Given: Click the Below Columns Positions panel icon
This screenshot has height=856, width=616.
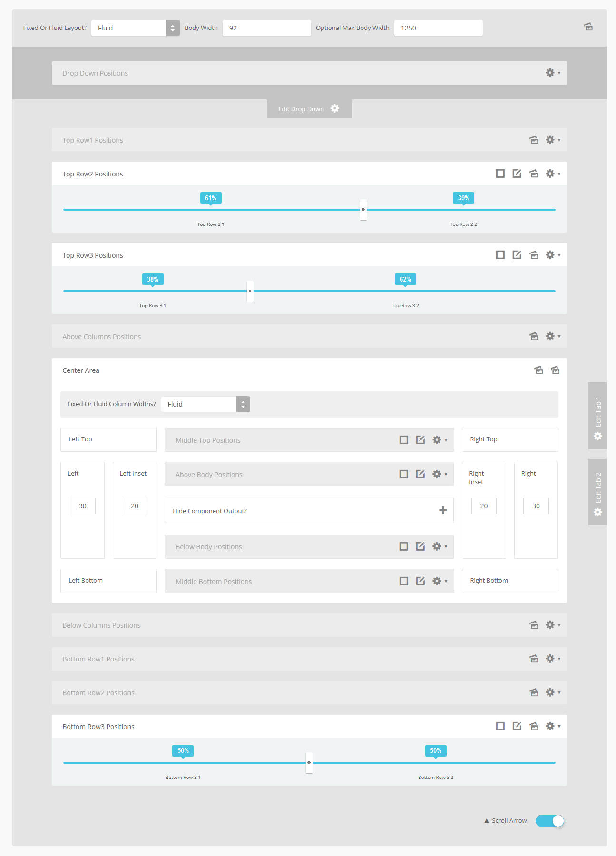Looking at the screenshot, I should 534,625.
